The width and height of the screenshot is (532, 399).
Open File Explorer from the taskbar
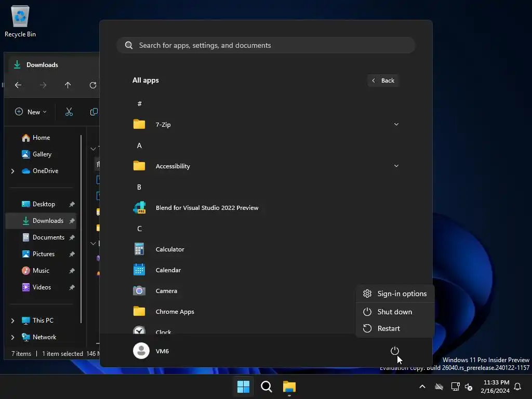(289, 387)
